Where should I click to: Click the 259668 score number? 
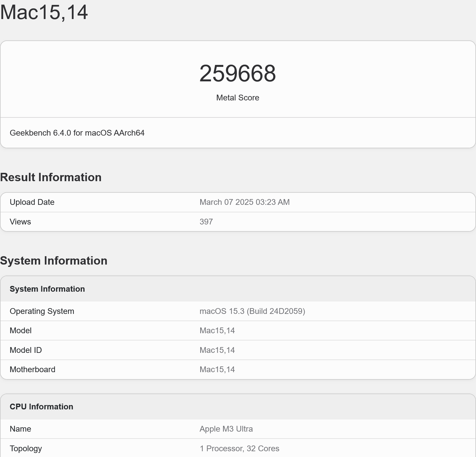pyautogui.click(x=237, y=74)
